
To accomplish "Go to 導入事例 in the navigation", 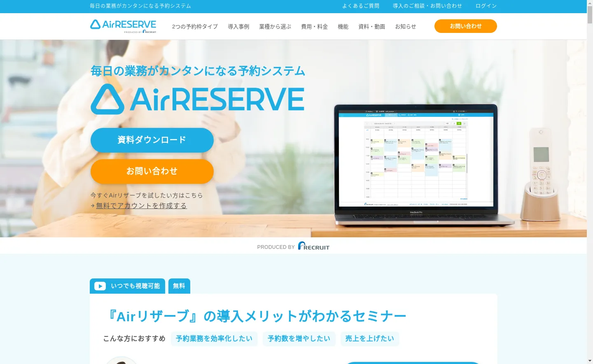I will tap(238, 27).
